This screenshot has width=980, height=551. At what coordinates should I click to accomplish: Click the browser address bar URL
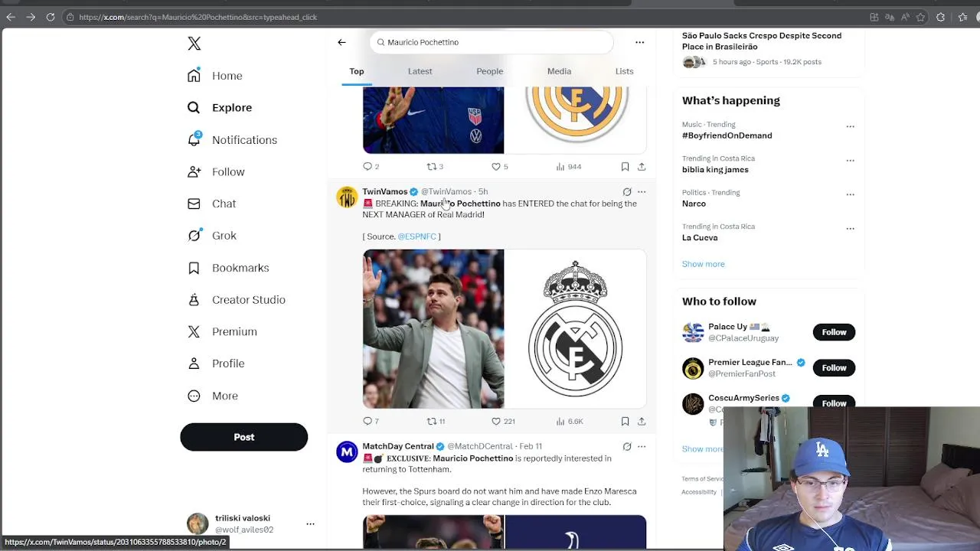click(x=198, y=17)
